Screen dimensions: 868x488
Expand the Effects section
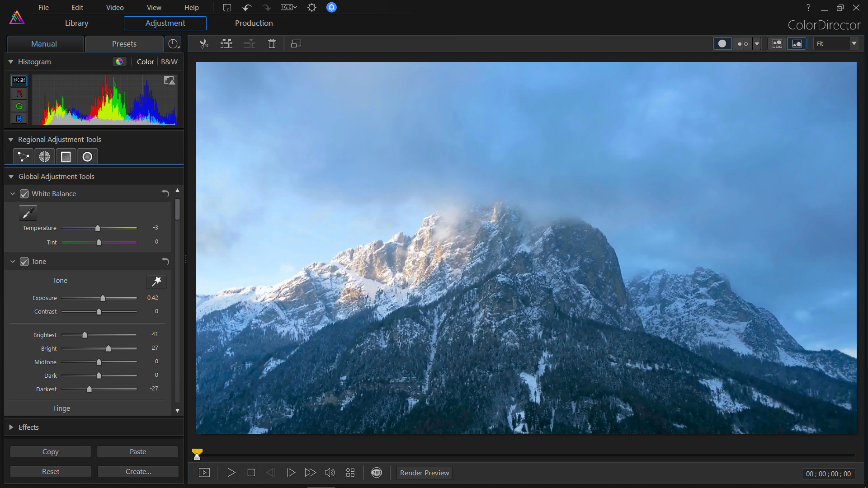11,427
